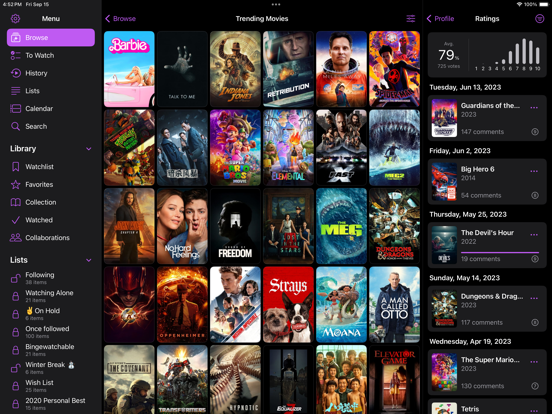Open the Following list
The image size is (552, 414).
click(x=51, y=278)
